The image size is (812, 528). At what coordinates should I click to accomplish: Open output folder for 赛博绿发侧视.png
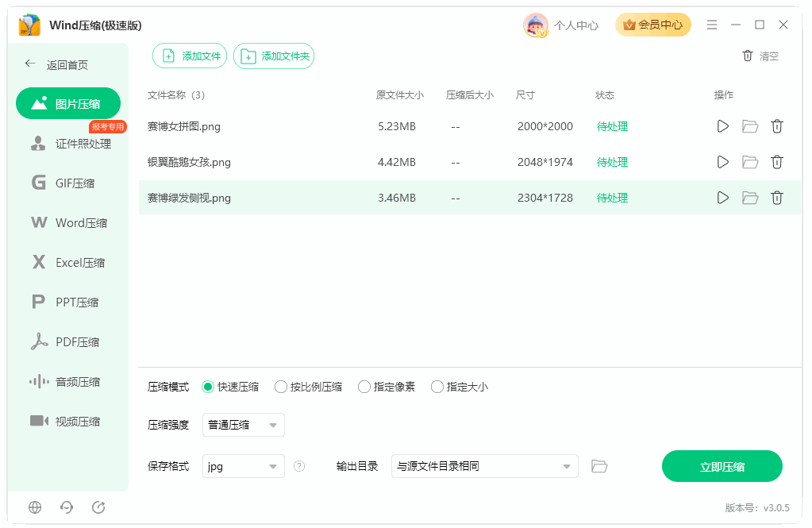click(x=750, y=198)
